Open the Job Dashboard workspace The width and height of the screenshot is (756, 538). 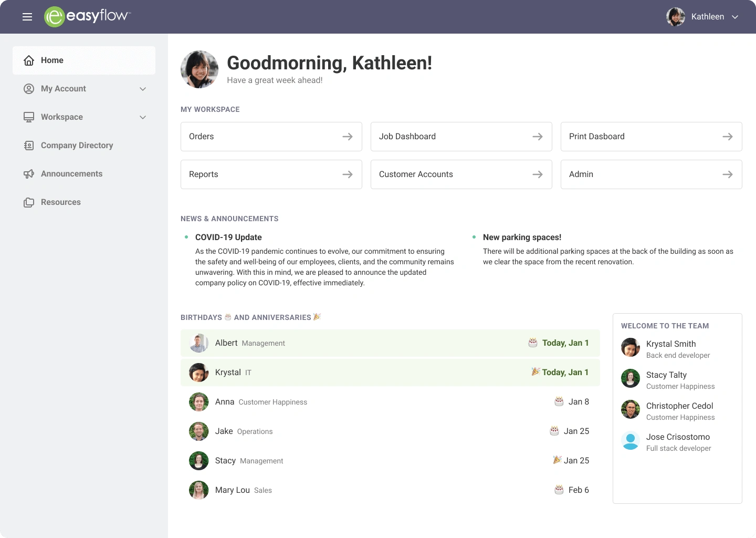(461, 137)
